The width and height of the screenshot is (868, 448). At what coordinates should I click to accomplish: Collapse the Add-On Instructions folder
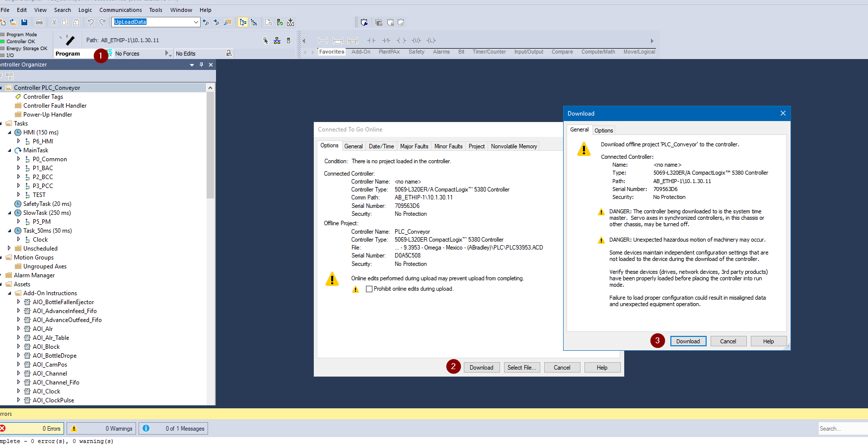pos(9,293)
